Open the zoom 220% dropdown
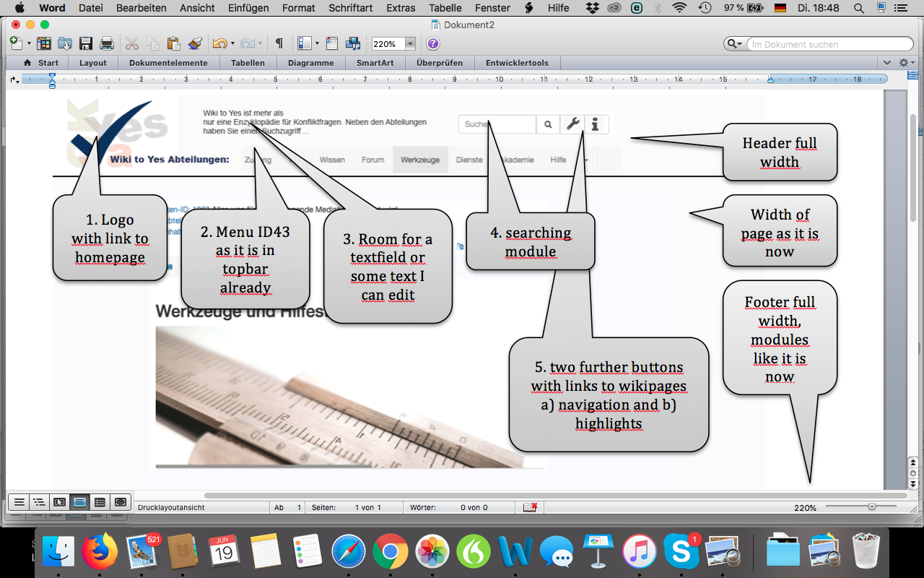Viewport: 924px width, 578px height. [x=410, y=44]
